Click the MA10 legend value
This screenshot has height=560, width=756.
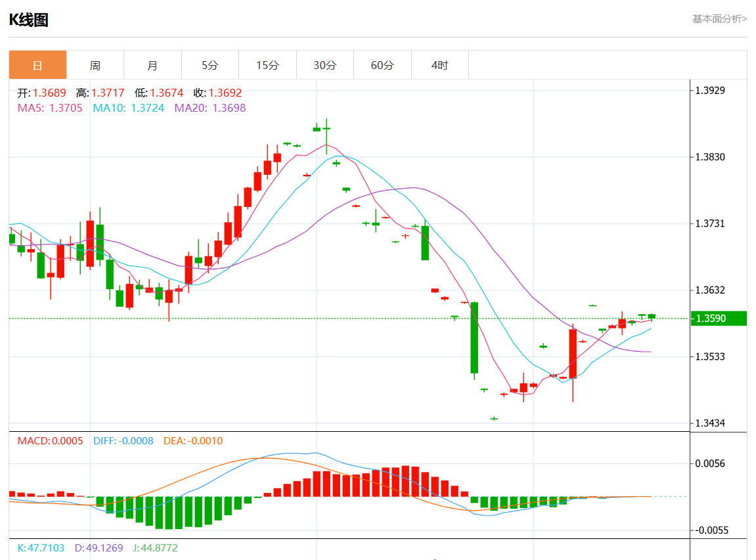[x=128, y=108]
